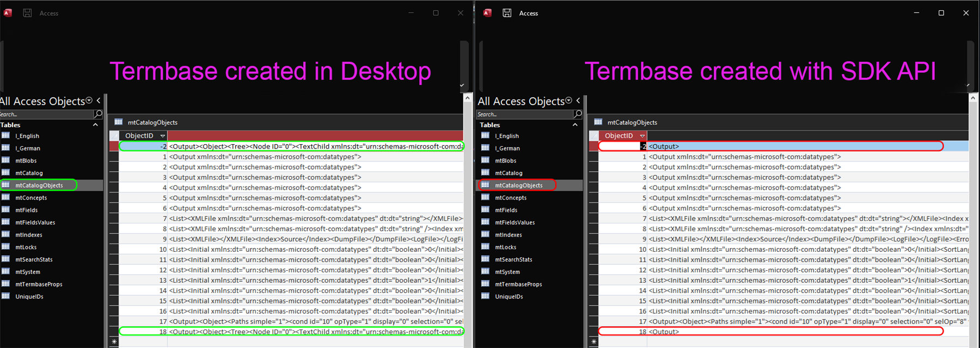Click search magnifier icon in left navigation pane
This screenshot has width=980, height=348.
coord(98,114)
